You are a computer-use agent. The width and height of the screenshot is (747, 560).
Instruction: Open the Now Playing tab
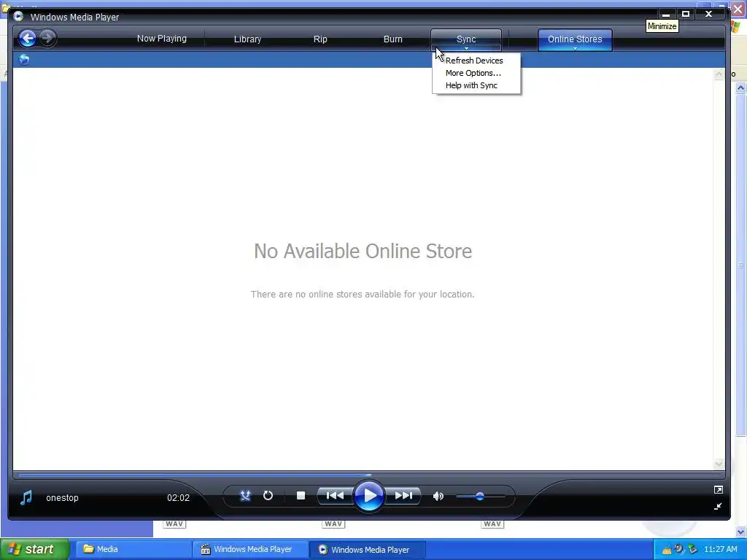(x=161, y=39)
